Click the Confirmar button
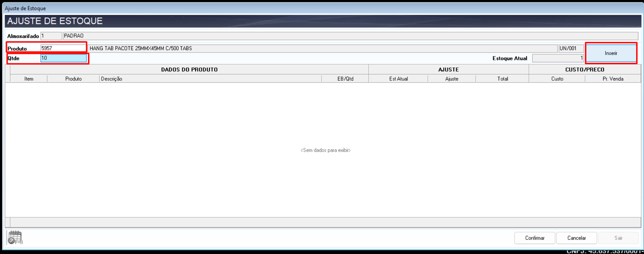Viewport: 644px width, 254px height. click(534, 238)
